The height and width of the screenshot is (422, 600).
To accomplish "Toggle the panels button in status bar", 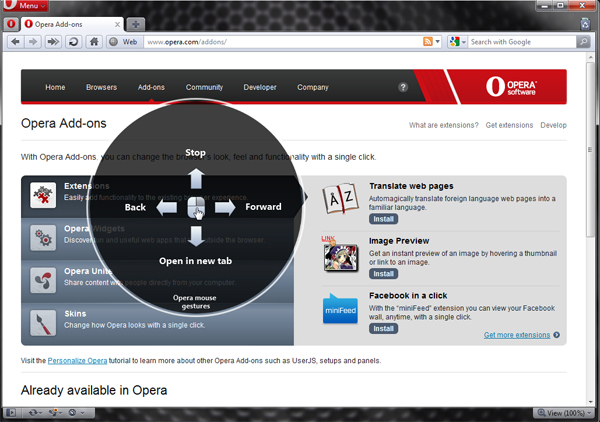I will [x=11, y=412].
